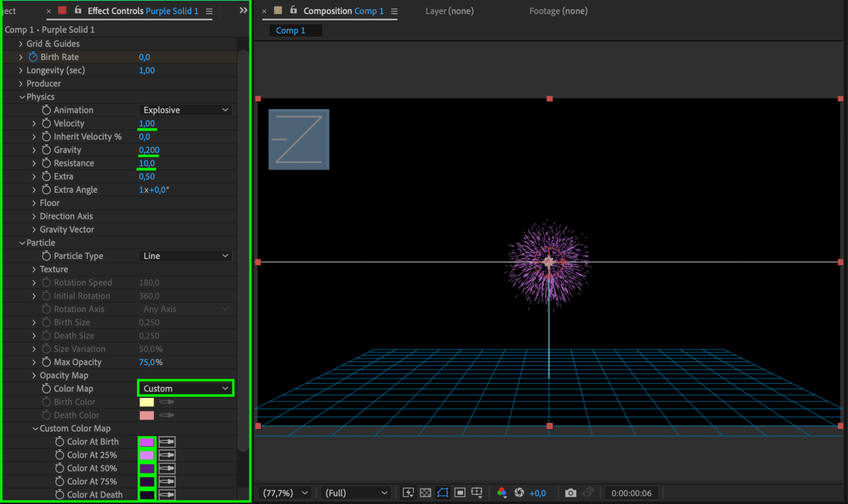Open Fast Previews options icon
The height and width of the screenshot is (504, 848).
[x=408, y=493]
